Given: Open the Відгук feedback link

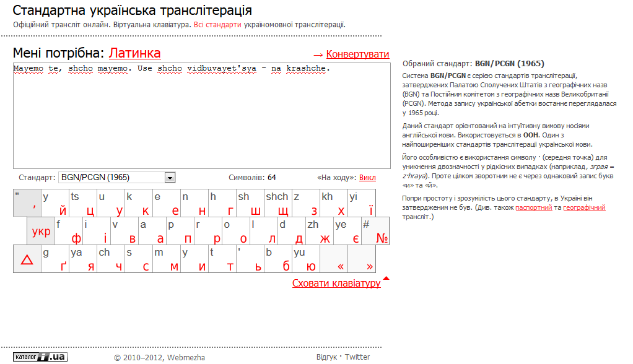Looking at the screenshot, I should point(326,357).
